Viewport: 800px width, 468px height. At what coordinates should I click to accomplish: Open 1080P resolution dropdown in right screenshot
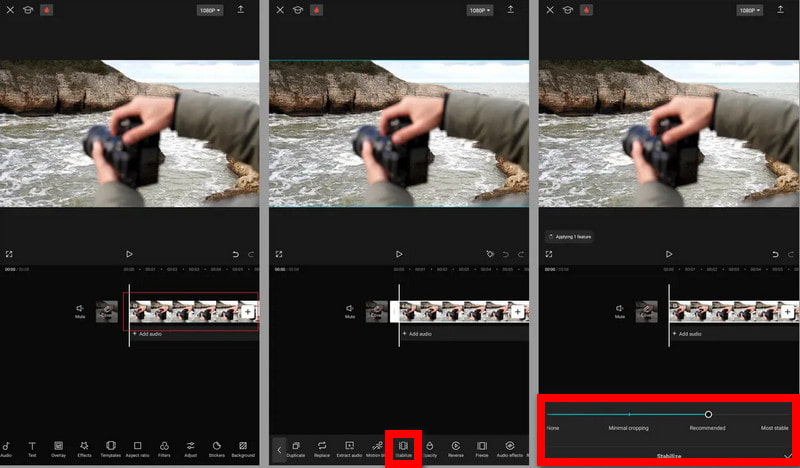tap(749, 10)
